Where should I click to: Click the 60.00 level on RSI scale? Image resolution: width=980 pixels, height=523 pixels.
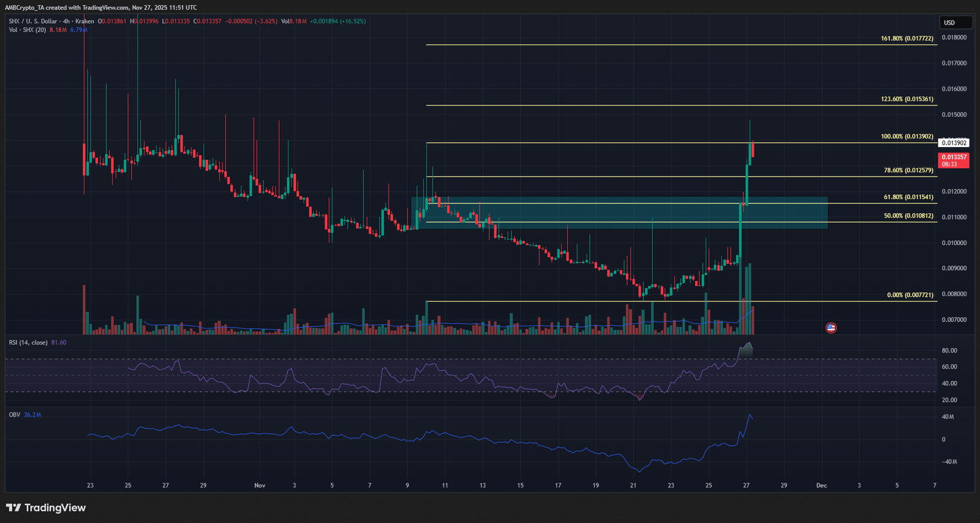[x=949, y=367]
